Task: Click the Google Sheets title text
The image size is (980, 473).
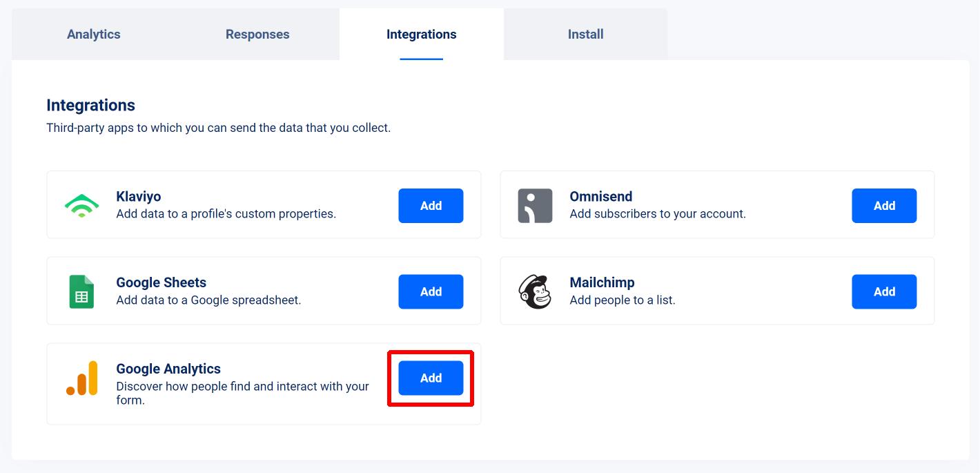Action: [x=161, y=282]
